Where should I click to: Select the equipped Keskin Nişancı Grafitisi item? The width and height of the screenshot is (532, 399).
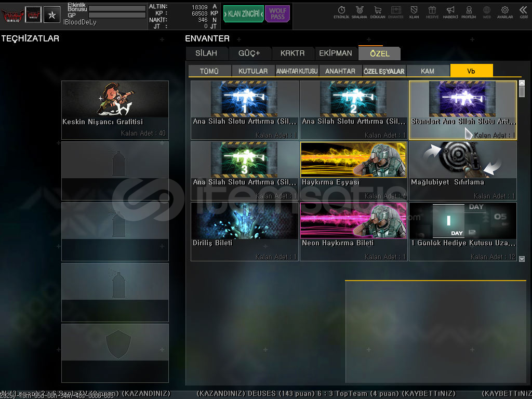(115, 110)
